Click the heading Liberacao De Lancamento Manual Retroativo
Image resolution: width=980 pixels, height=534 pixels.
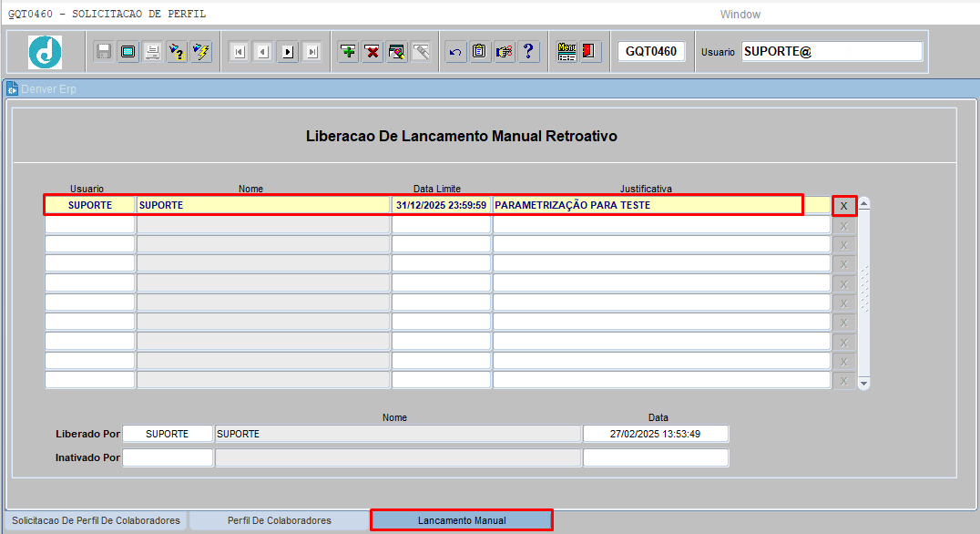coord(461,137)
